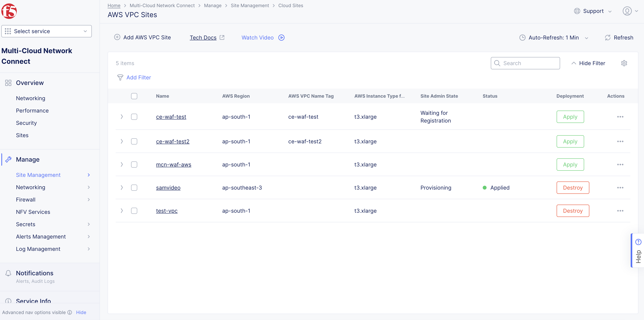
Task: Click the Add Filter funnel icon
Action: [120, 78]
